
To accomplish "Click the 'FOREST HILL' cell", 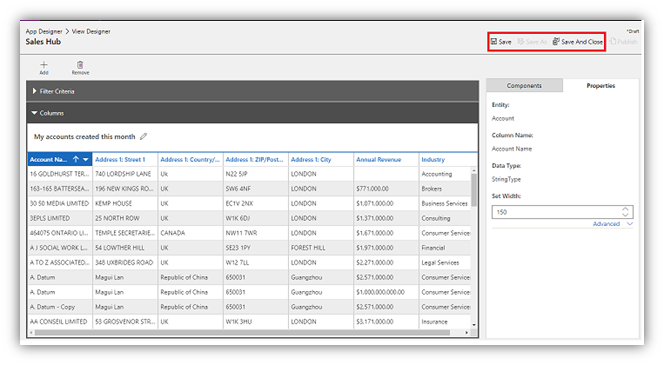I will pyautogui.click(x=321, y=248).
